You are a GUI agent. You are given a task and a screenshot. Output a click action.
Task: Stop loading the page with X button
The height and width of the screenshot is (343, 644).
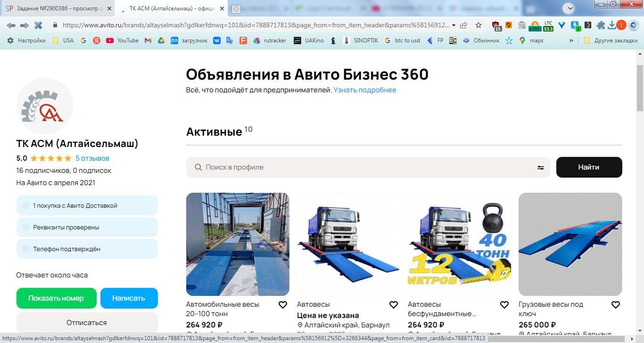point(38,25)
